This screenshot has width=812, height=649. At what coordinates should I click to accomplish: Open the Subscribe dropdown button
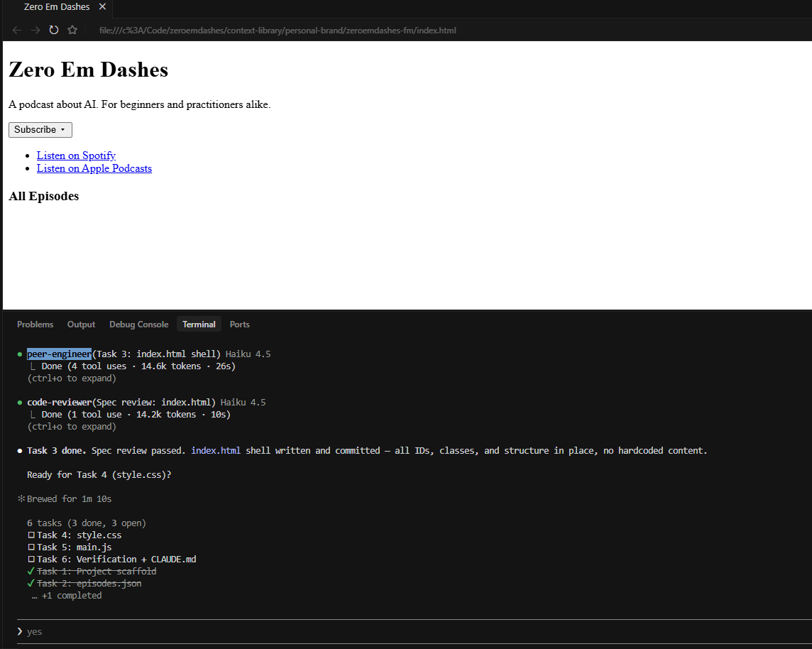pyautogui.click(x=40, y=129)
